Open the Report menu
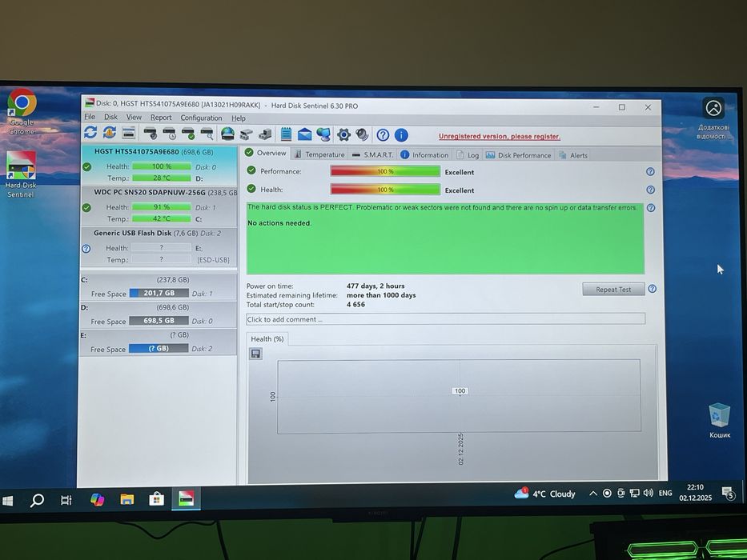The width and height of the screenshot is (747, 560). (161, 118)
